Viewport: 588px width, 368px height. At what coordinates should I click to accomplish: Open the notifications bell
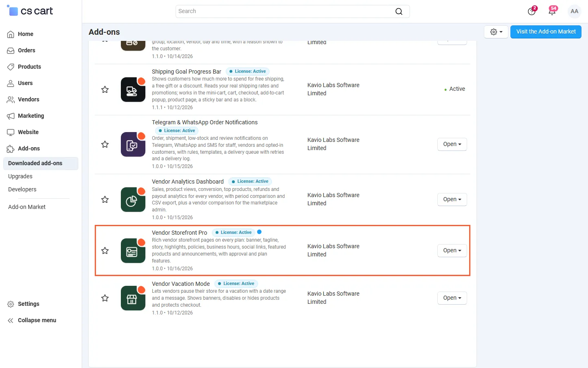(x=552, y=11)
